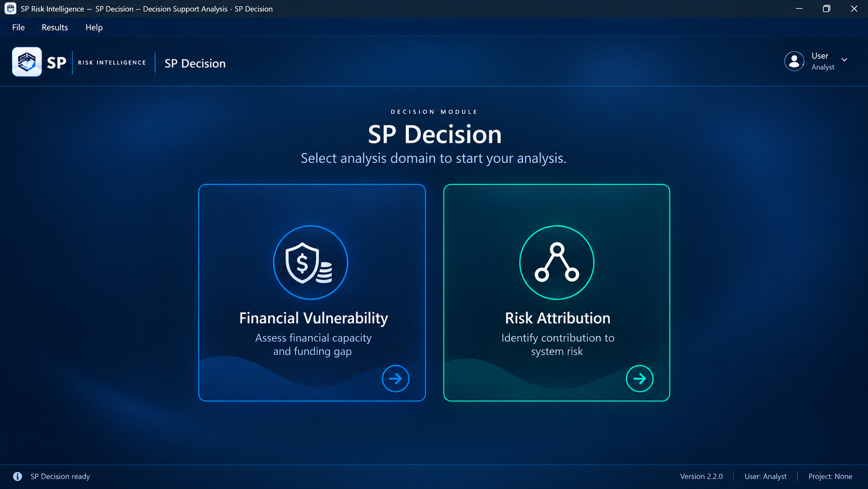Image resolution: width=868 pixels, height=489 pixels.
Task: Click the User: Analyst status item
Action: tap(766, 477)
